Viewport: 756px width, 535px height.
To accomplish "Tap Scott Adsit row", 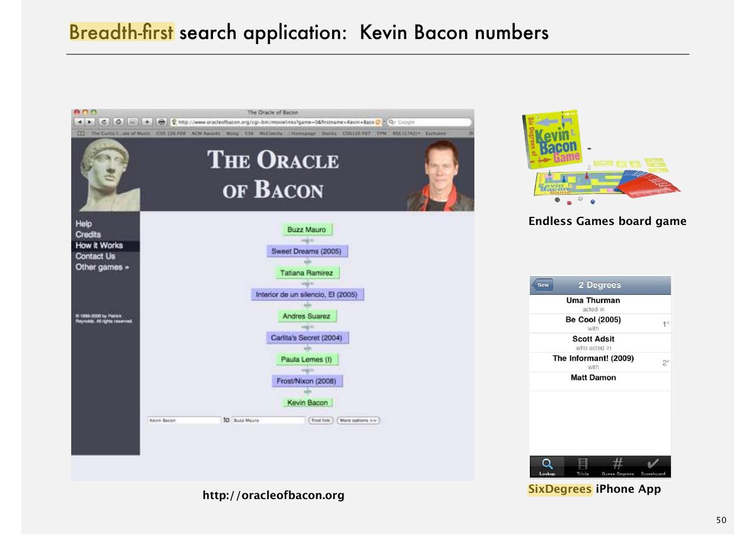I will pos(600,342).
